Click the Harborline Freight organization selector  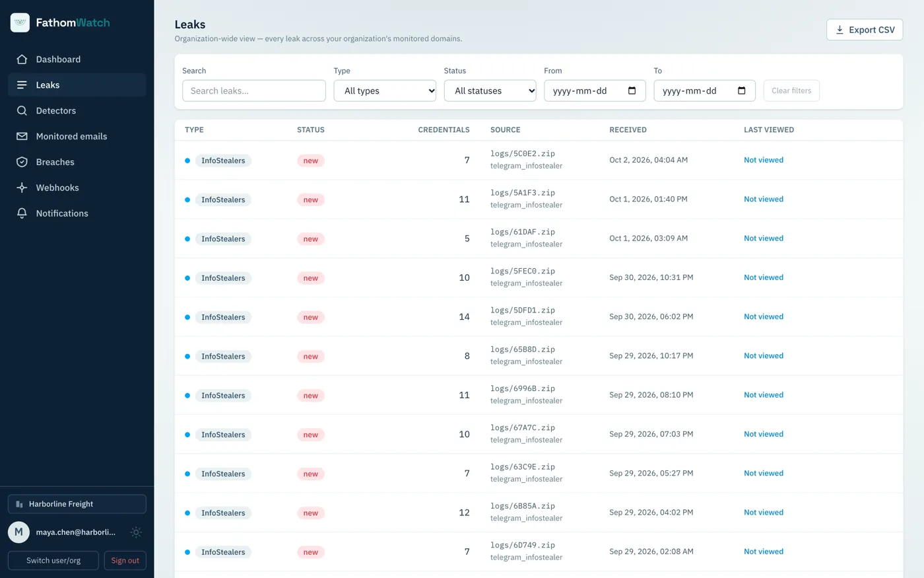click(77, 504)
